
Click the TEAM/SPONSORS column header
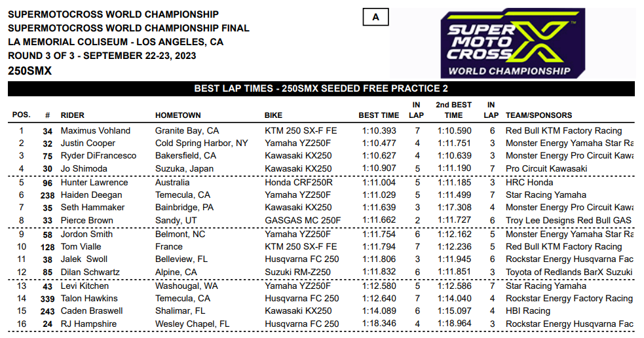539,115
